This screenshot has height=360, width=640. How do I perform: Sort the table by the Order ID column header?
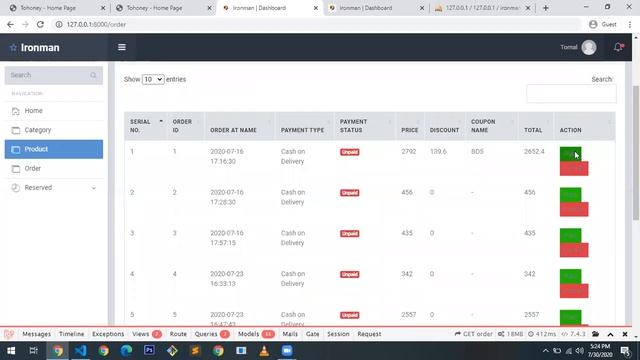click(x=186, y=126)
